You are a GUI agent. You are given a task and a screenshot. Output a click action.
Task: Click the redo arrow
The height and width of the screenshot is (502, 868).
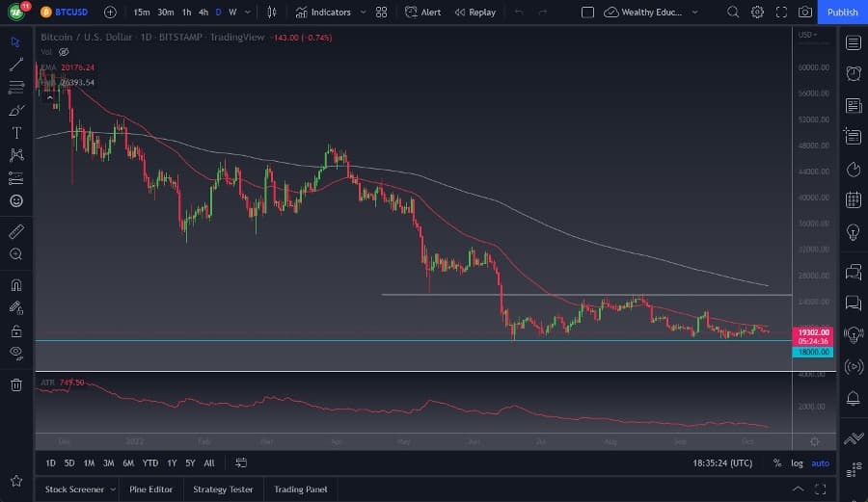(542, 13)
